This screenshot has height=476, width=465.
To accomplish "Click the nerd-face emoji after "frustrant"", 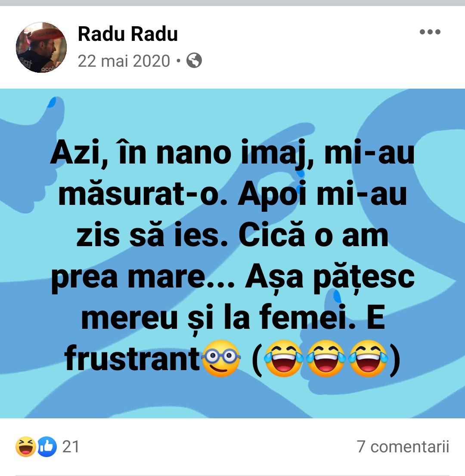I will [221, 358].
